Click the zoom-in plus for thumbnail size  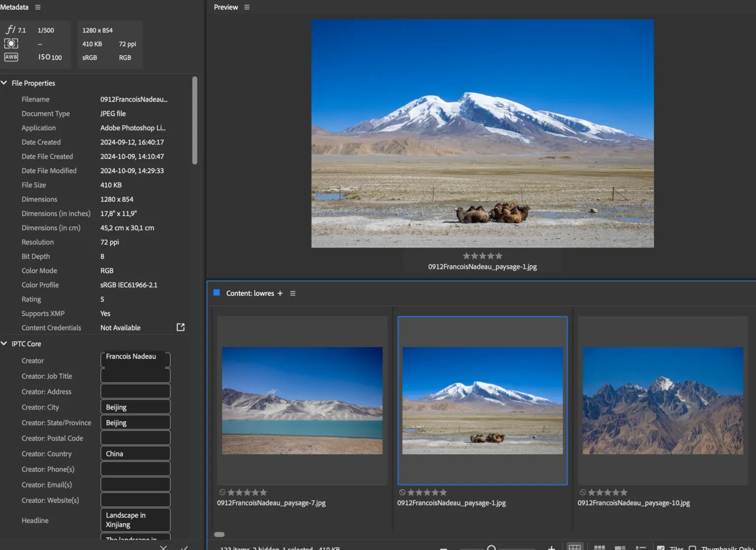(552, 548)
